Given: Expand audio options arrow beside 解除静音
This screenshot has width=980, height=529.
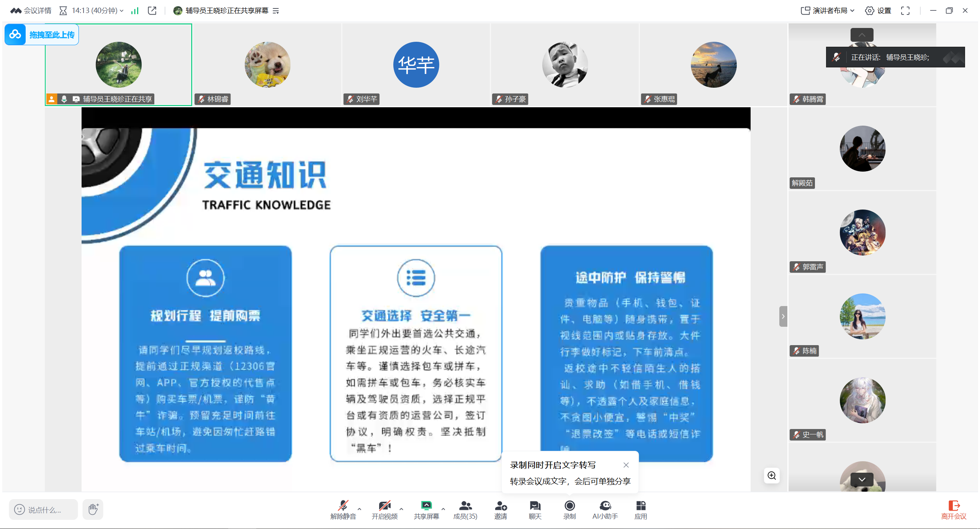Looking at the screenshot, I should (359, 509).
